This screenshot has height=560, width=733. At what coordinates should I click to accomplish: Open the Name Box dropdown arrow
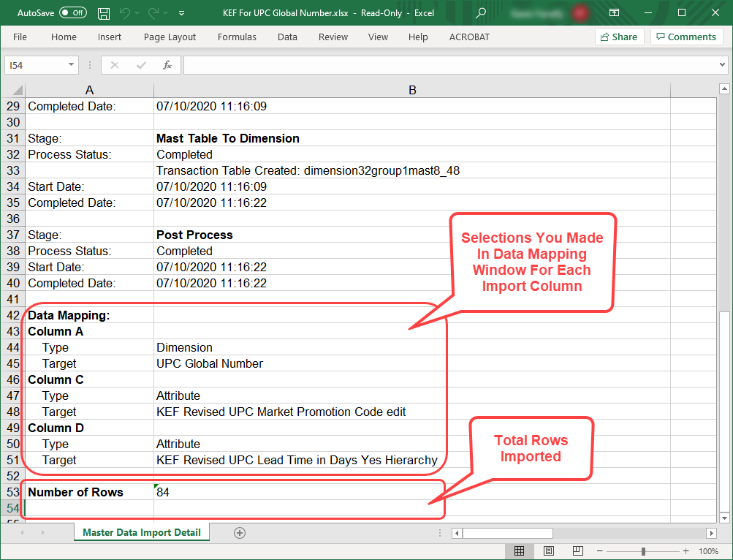pos(71,65)
